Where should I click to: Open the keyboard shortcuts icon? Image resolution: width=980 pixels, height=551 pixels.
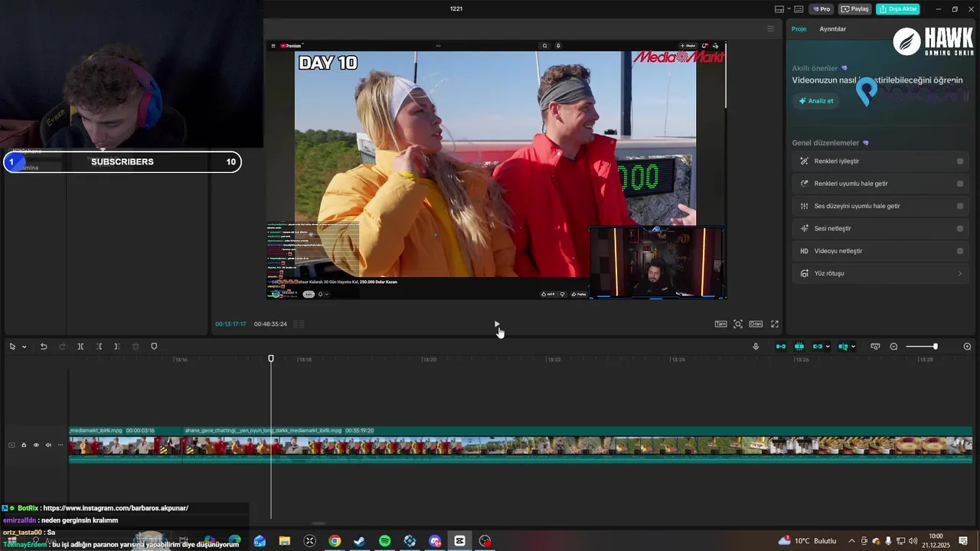tap(799, 9)
